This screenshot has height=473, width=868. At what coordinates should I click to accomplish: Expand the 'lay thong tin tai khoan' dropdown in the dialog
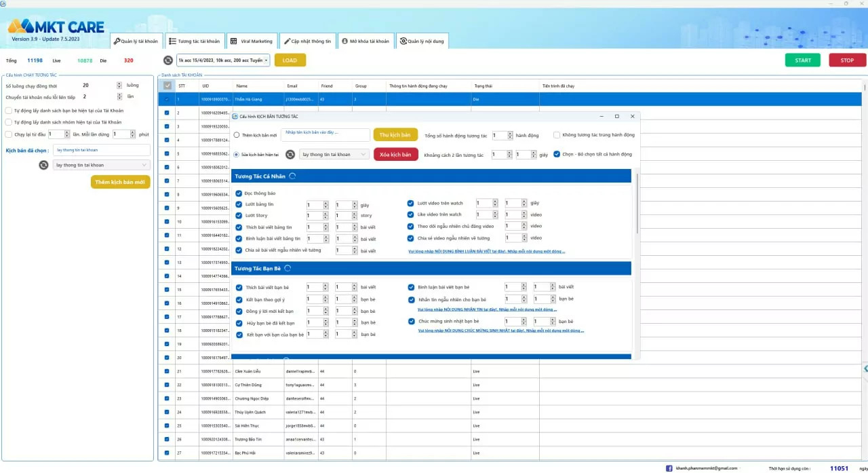[334, 154]
